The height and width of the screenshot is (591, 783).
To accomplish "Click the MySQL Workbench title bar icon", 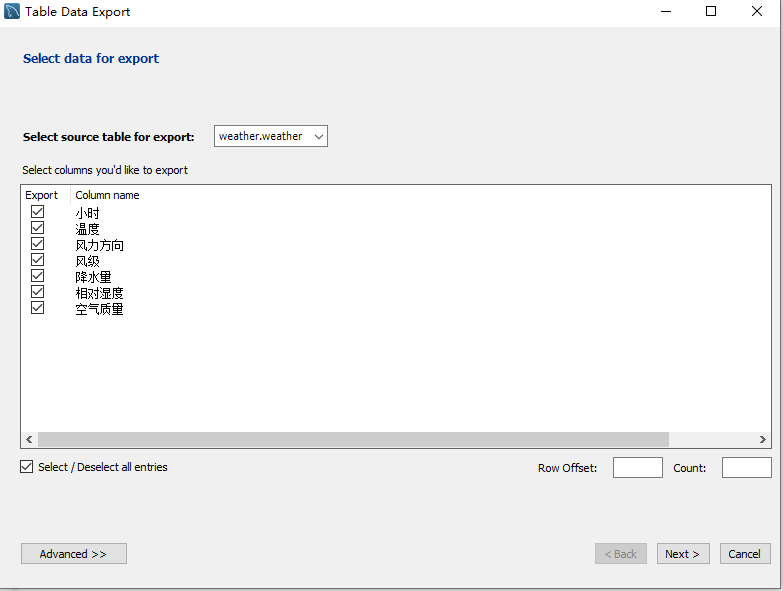I will [12, 12].
